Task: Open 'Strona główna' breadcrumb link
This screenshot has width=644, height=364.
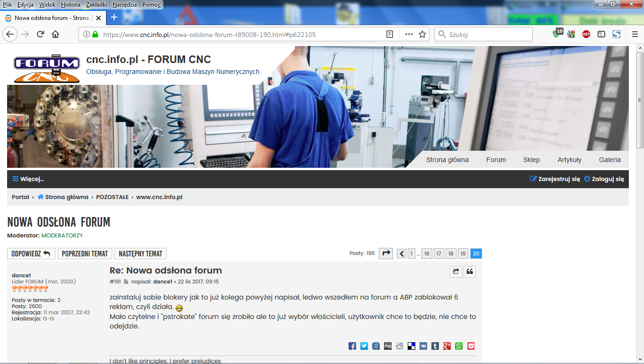Action: pos(63,197)
